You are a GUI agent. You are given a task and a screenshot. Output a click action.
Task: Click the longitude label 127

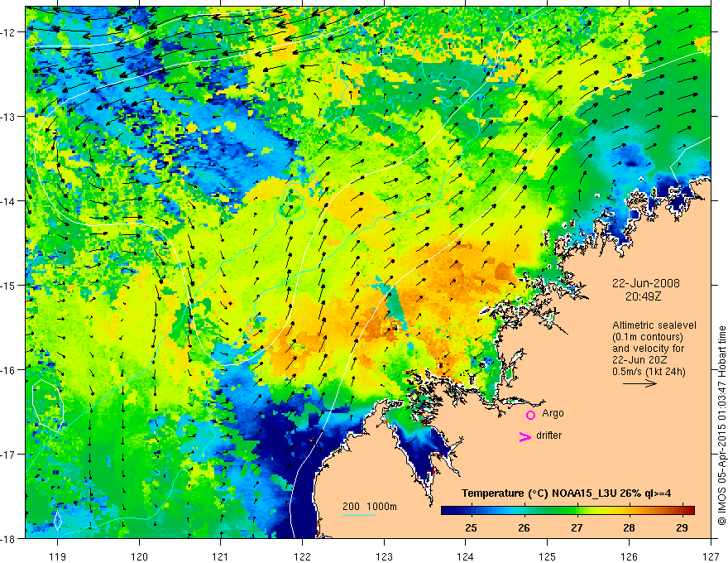[x=711, y=556]
